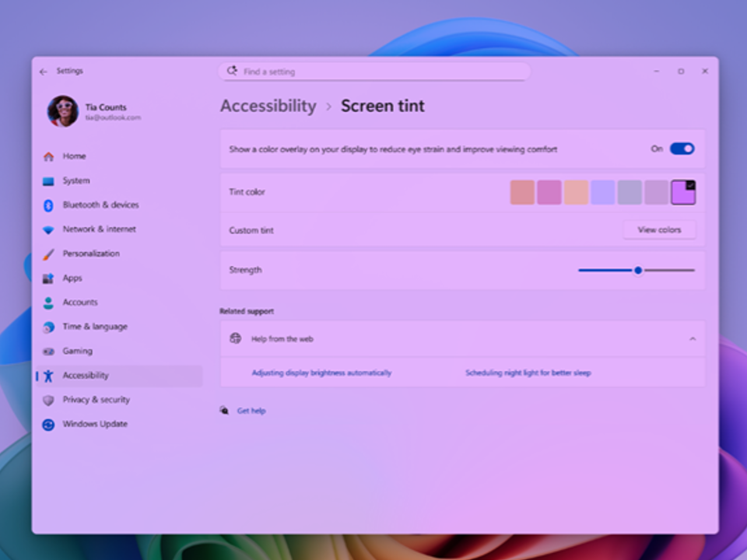
Task: Click the Gaming controller icon
Action: (48, 352)
